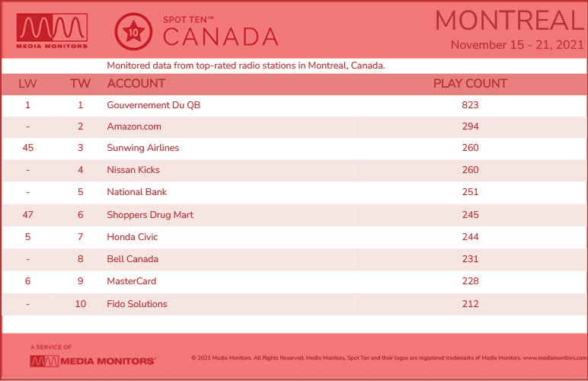Click the Fido Solutions entry
The image size is (588, 381).
[137, 304]
